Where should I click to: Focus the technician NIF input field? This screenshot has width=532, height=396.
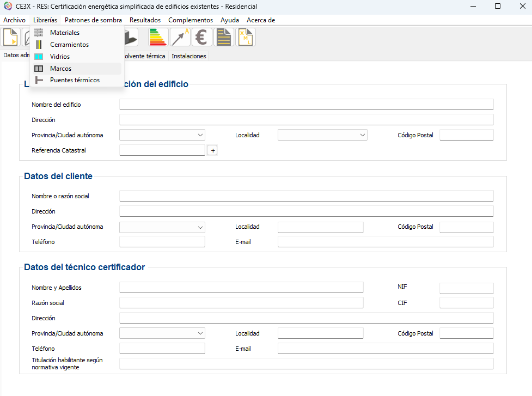tap(466, 288)
